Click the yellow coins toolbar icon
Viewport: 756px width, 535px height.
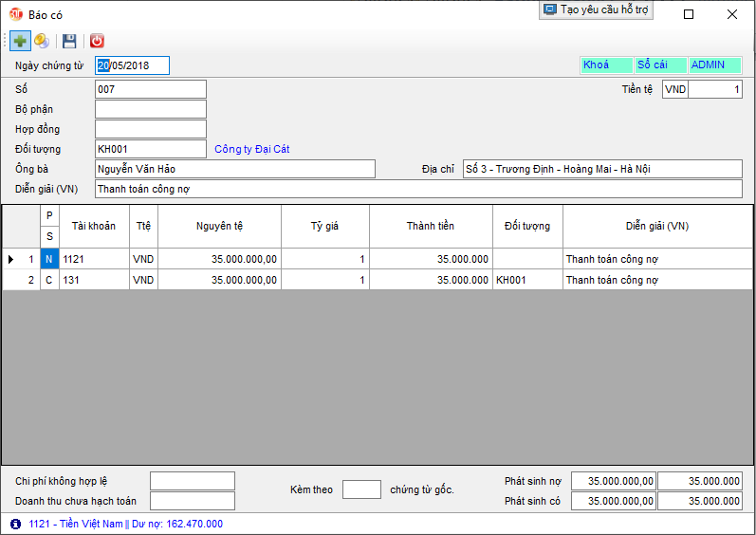coord(42,41)
